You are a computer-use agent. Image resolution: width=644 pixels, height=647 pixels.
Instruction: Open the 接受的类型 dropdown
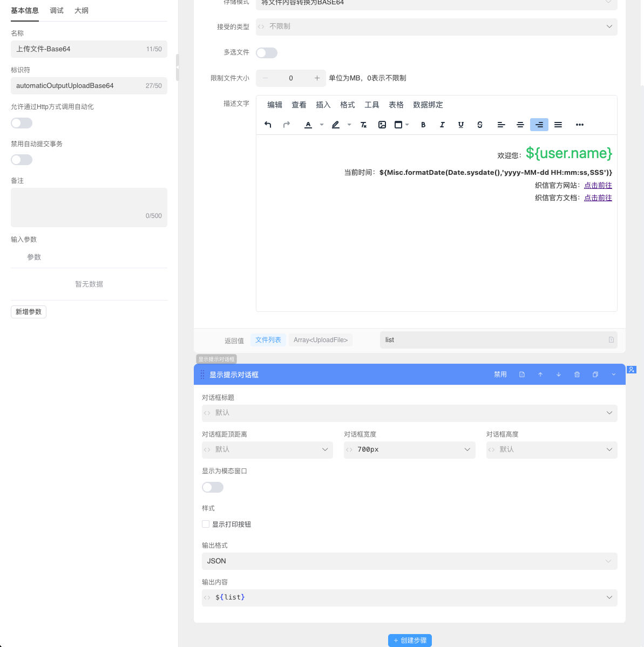click(436, 26)
